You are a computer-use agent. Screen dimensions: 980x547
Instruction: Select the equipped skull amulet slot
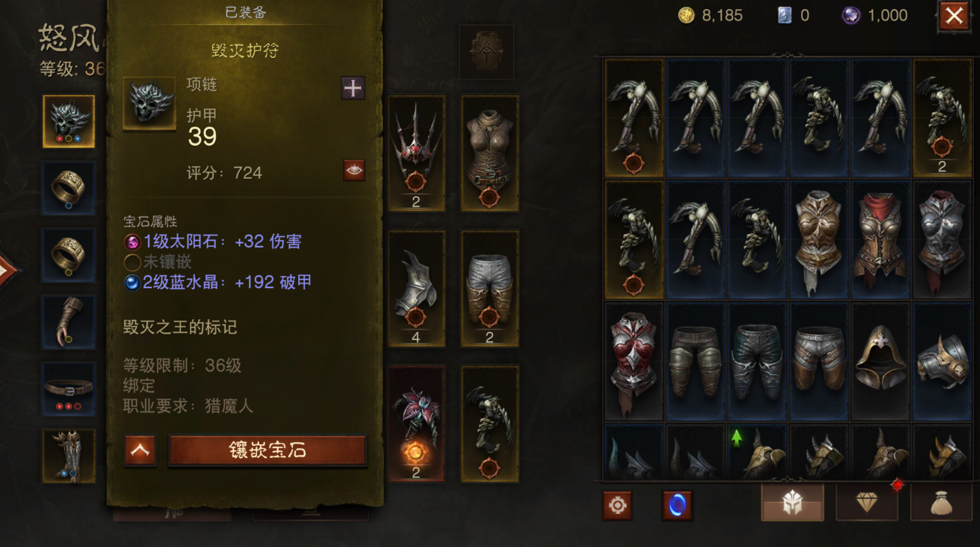69,121
